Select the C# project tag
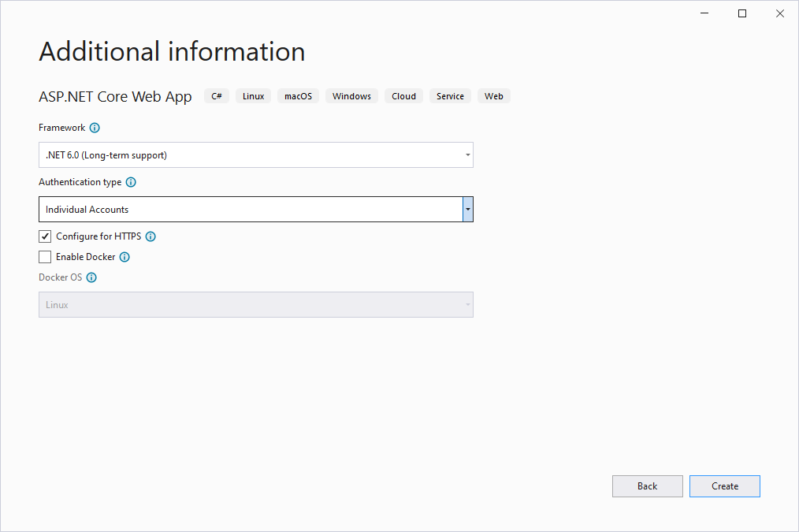This screenshot has height=532, width=799. point(216,95)
